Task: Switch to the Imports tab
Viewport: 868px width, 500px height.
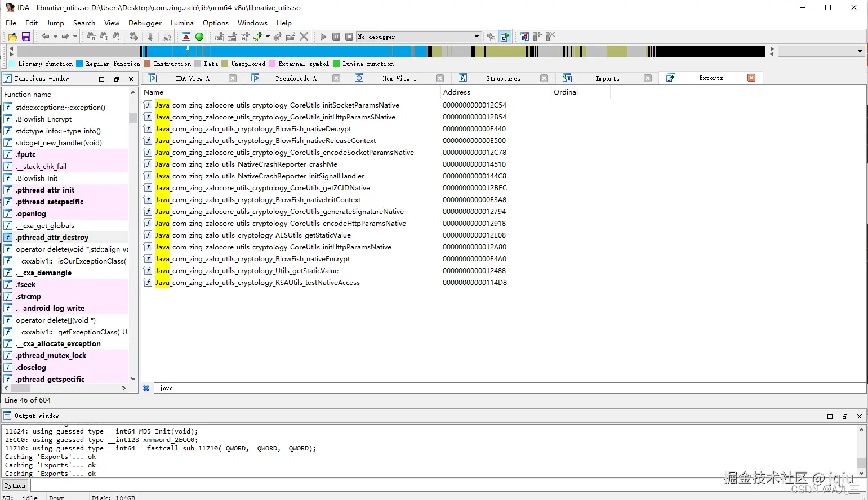Action: 607,78
